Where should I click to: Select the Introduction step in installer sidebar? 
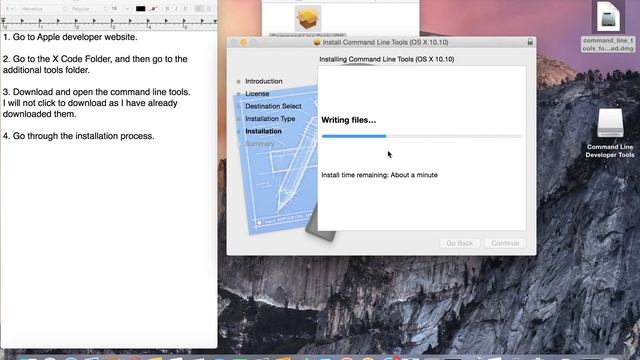264,81
